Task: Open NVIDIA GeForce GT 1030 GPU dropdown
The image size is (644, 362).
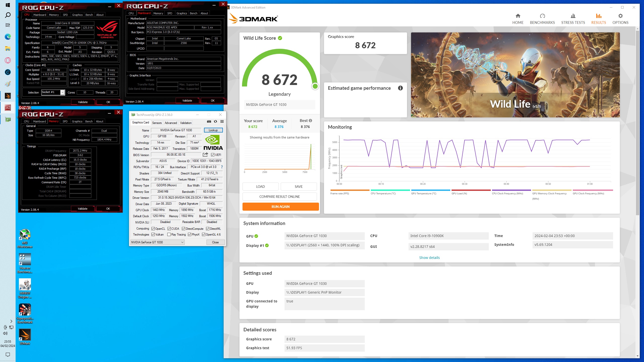Action: [x=157, y=242]
